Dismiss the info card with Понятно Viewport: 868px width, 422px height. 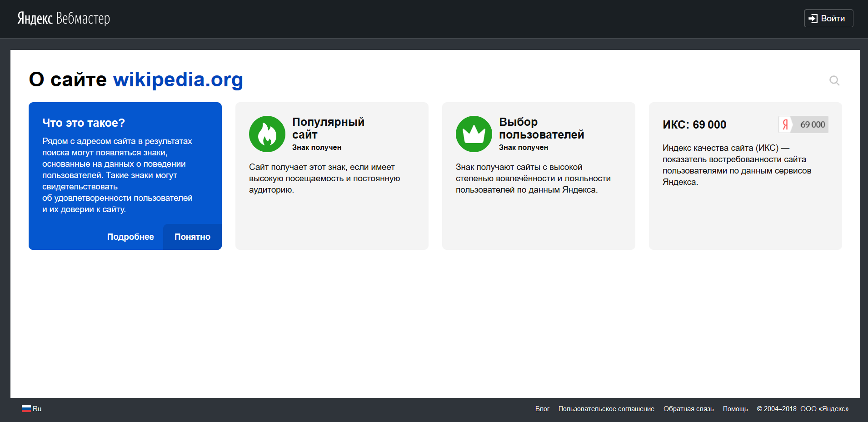pos(192,237)
